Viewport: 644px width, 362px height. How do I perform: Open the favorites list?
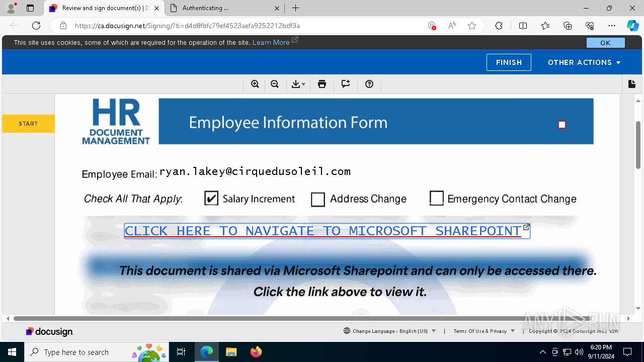tap(545, 26)
